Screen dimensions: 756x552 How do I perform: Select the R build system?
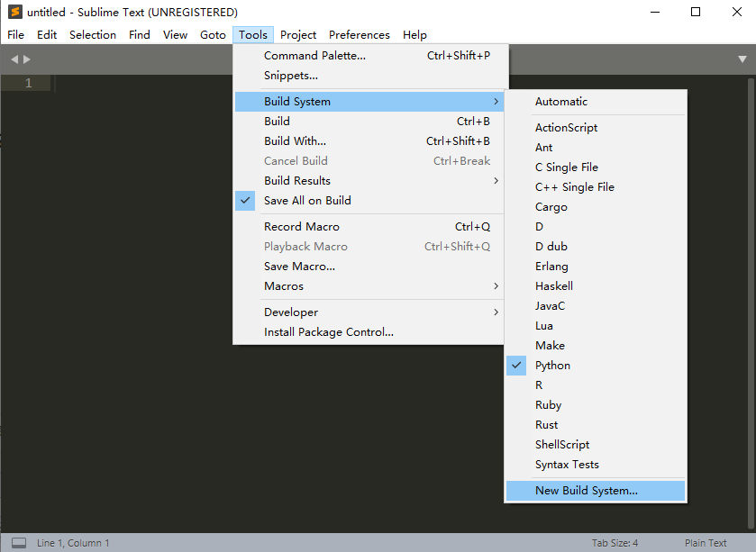pos(596,385)
